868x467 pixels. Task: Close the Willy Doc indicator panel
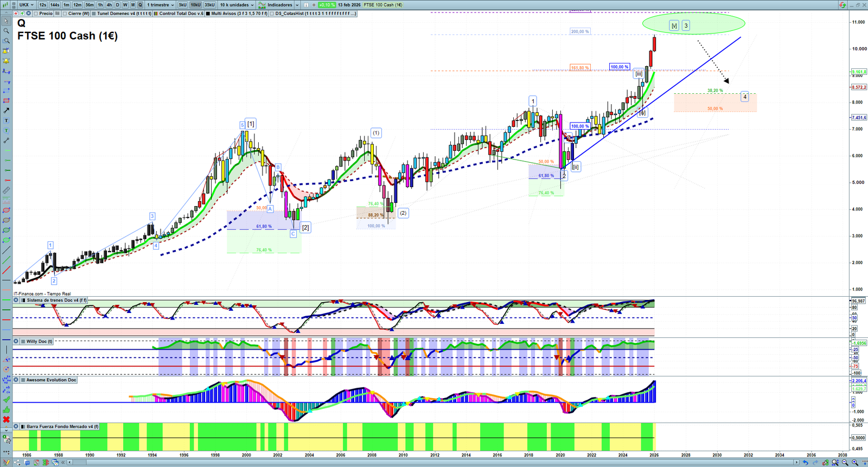16,341
